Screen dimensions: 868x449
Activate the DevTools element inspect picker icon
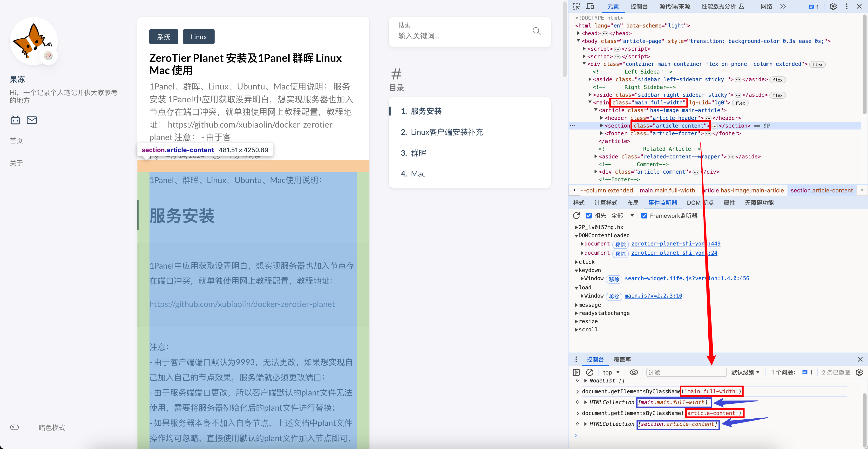(576, 7)
